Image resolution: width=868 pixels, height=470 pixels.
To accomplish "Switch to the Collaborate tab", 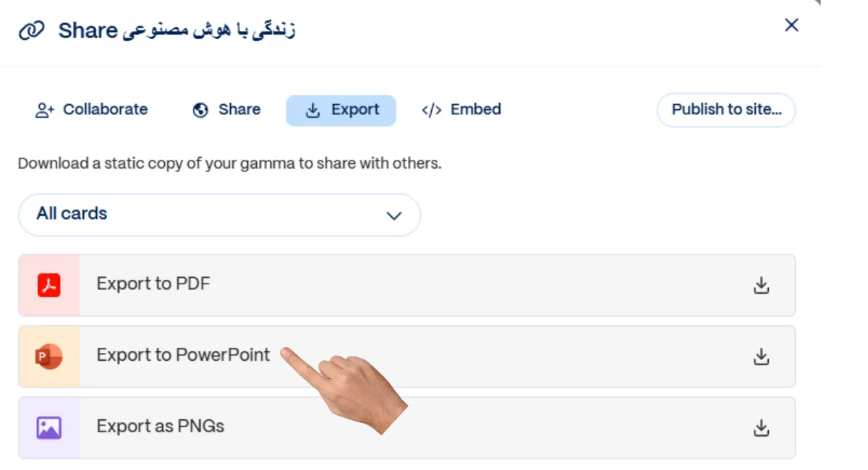I will (91, 110).
